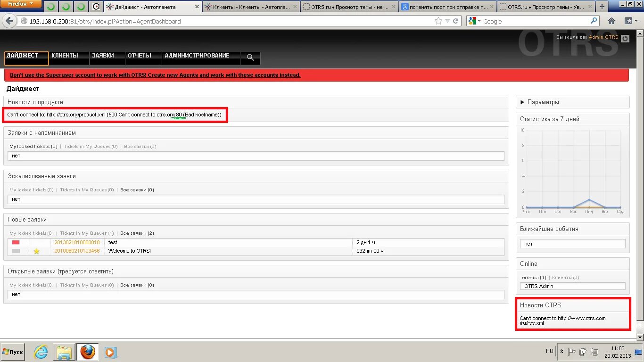This screenshot has width=644, height=362.
Task: Open the Firefox bookmarks button
Action: click(x=630, y=21)
